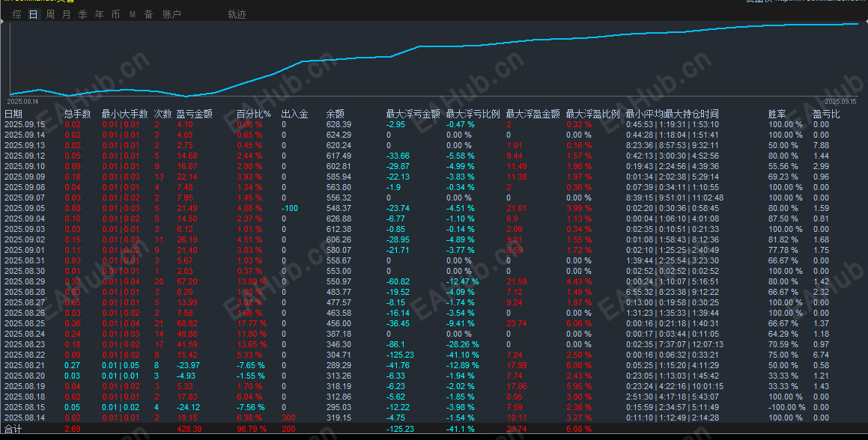Open the 账户 account menu
This screenshot has width=868, height=440.
point(171,14)
